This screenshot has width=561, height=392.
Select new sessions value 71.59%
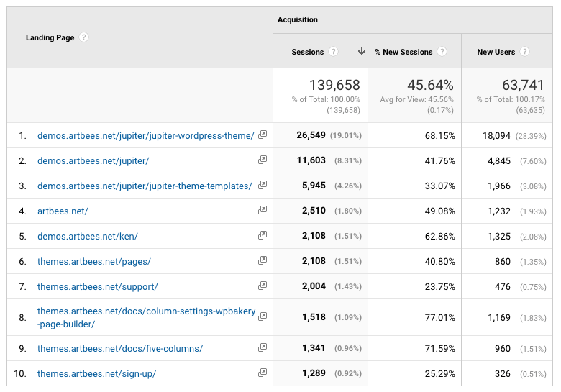[439, 348]
